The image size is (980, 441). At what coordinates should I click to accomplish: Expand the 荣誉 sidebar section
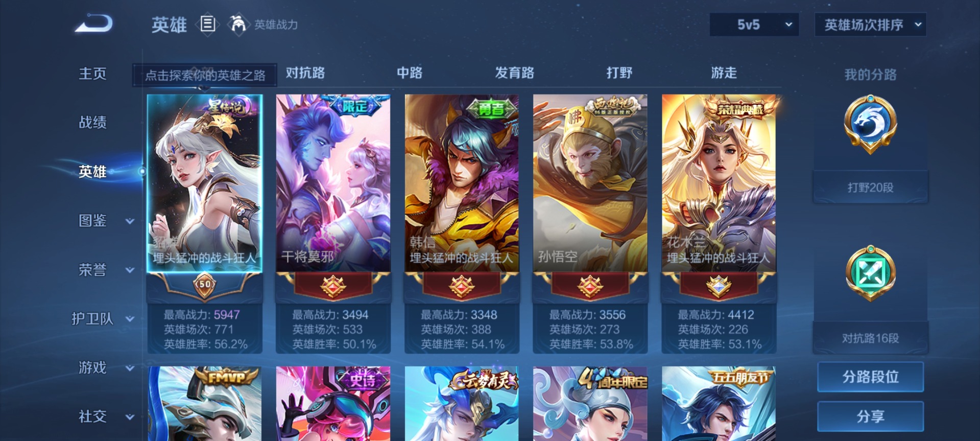105,270
